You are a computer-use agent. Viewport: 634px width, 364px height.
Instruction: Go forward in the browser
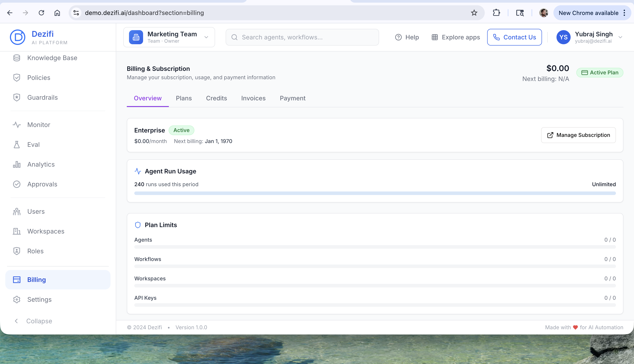[25, 13]
